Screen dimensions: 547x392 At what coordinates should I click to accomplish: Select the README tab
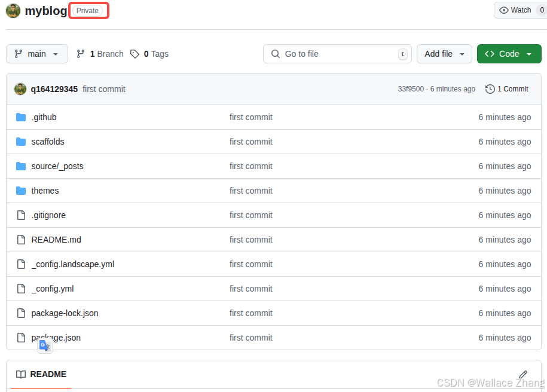[41, 374]
